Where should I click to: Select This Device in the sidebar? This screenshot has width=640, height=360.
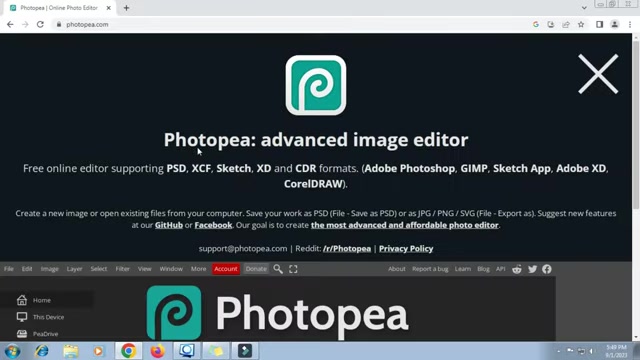point(47,317)
